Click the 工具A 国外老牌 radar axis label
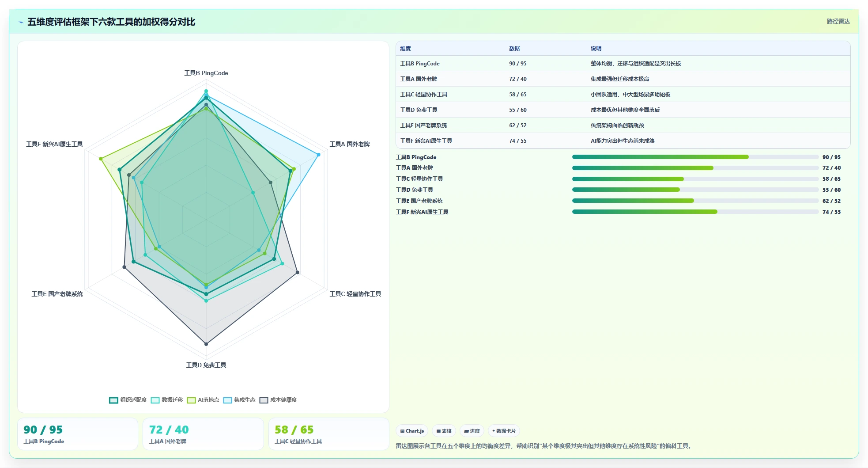 click(350, 144)
